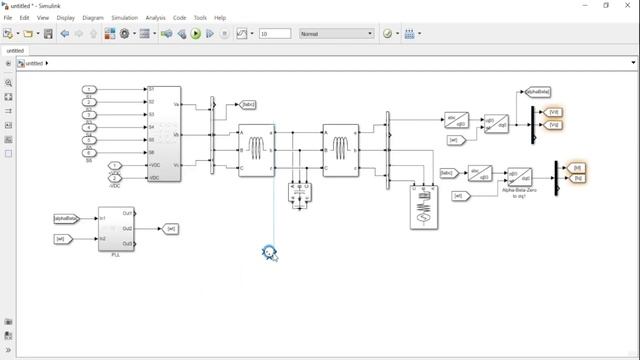Toggle the sample time legend arrow icon
The height and width of the screenshot is (360, 640).
(8, 111)
